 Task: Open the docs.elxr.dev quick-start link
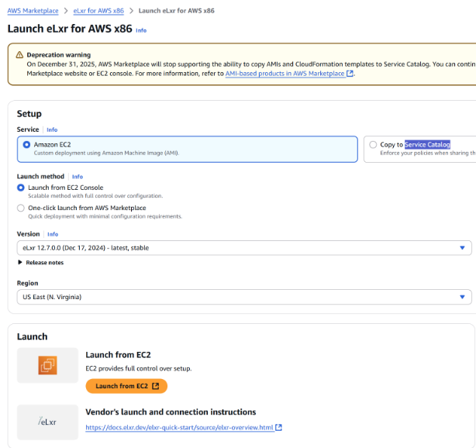178,428
